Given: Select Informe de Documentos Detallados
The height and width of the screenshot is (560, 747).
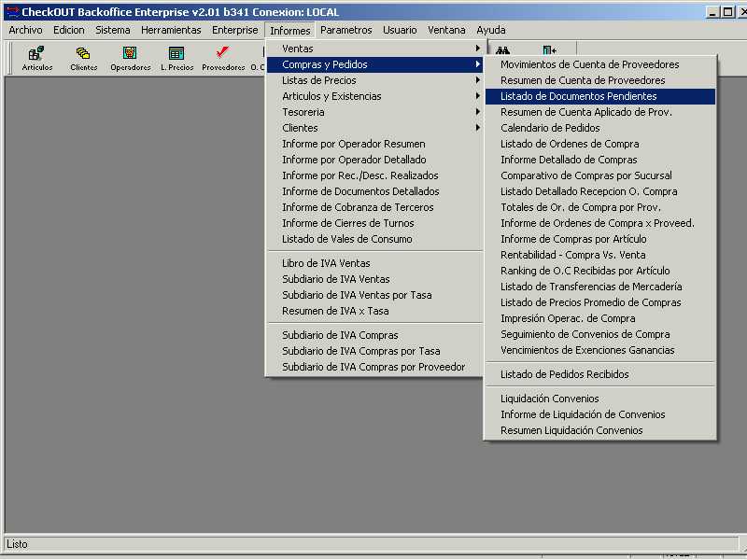Looking at the screenshot, I should pyautogui.click(x=374, y=191).
